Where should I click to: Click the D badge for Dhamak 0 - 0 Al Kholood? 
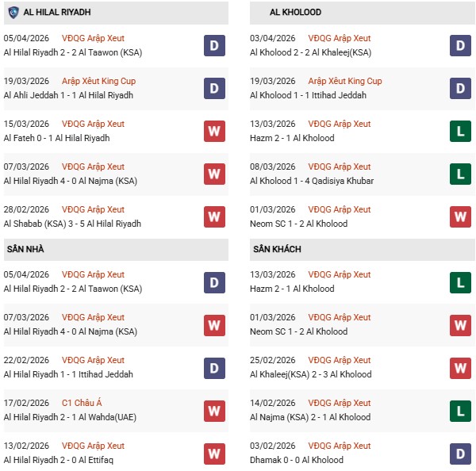(461, 453)
